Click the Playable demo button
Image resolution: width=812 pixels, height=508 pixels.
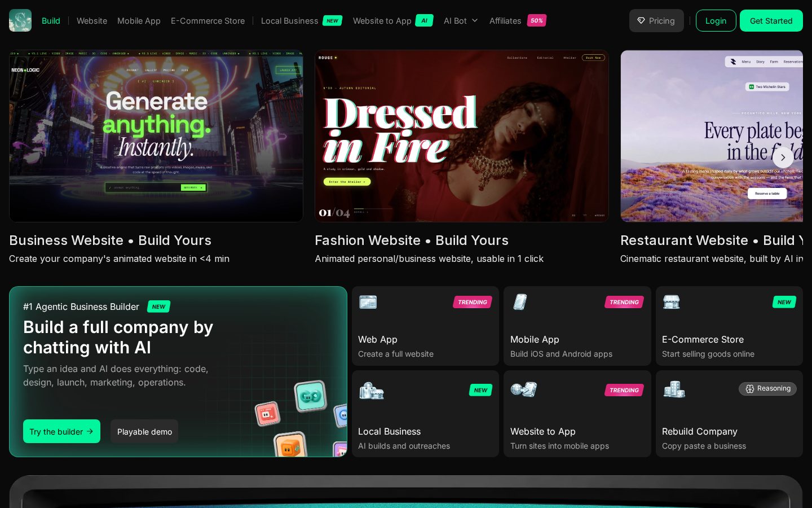point(144,431)
